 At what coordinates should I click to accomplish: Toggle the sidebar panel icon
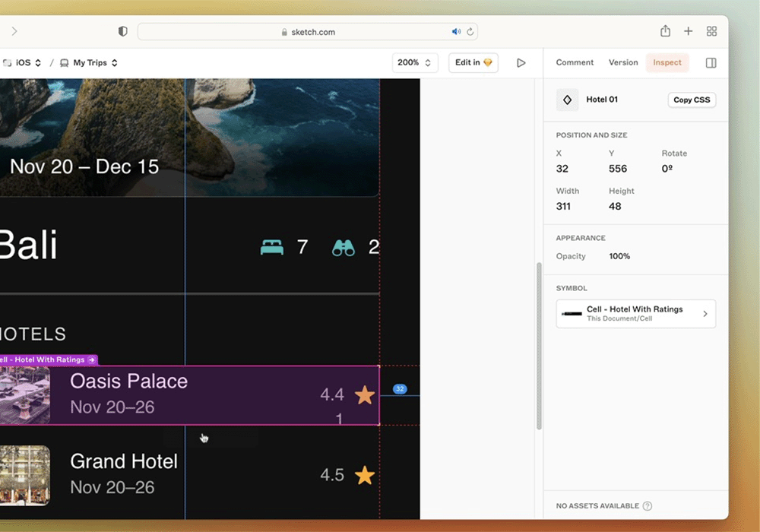pos(711,63)
